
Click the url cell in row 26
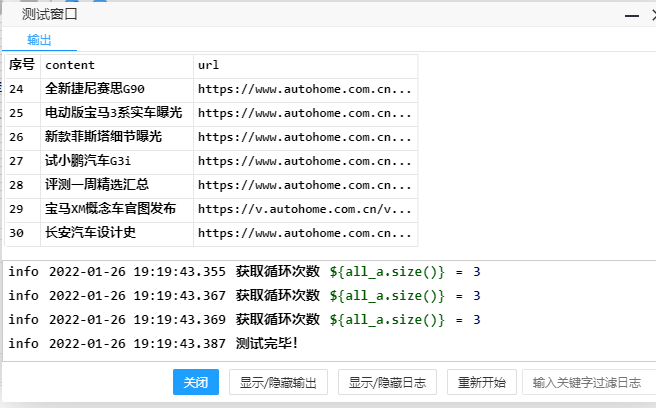click(305, 138)
